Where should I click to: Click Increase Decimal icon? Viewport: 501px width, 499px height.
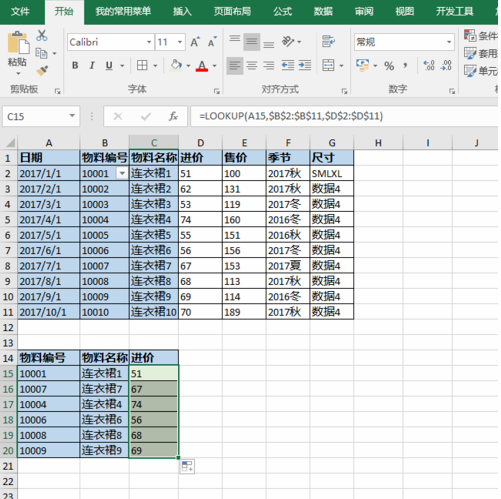pyautogui.click(x=429, y=65)
